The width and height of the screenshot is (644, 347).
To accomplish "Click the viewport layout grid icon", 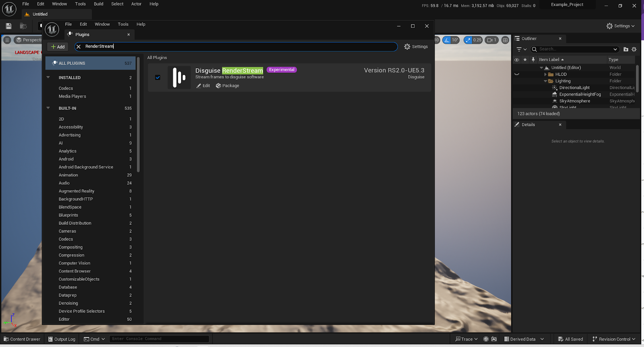I will click(x=505, y=40).
